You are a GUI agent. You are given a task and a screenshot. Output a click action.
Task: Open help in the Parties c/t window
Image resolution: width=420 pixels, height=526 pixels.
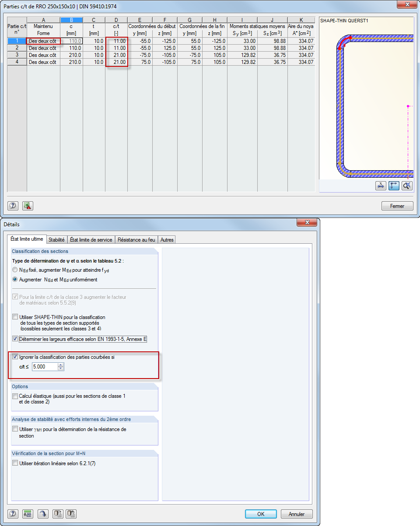click(13, 206)
